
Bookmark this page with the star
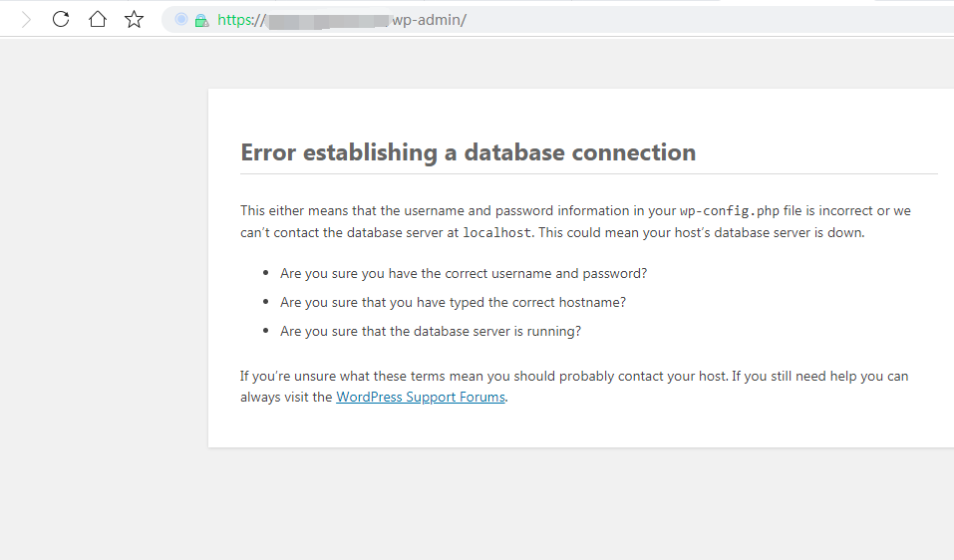point(134,20)
